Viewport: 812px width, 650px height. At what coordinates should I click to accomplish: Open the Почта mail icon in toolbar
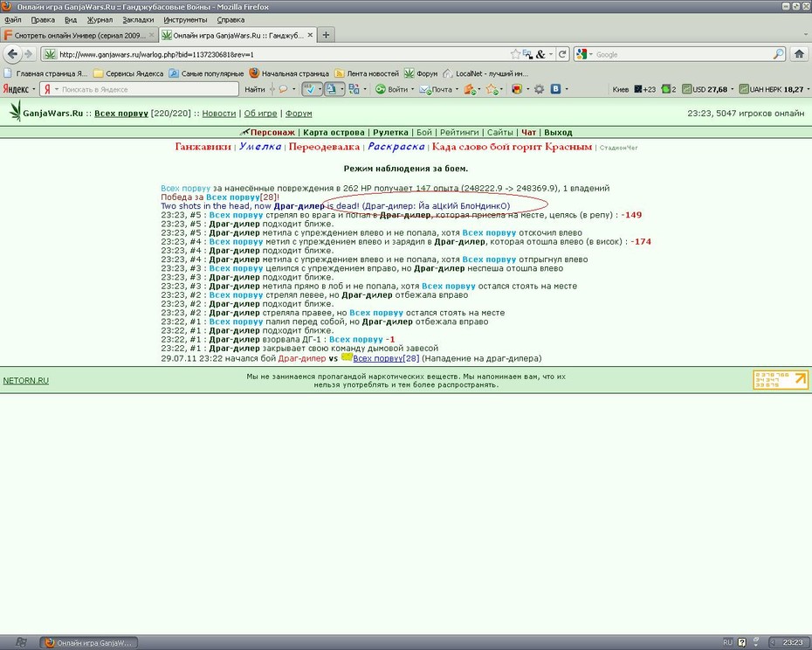[x=436, y=89]
